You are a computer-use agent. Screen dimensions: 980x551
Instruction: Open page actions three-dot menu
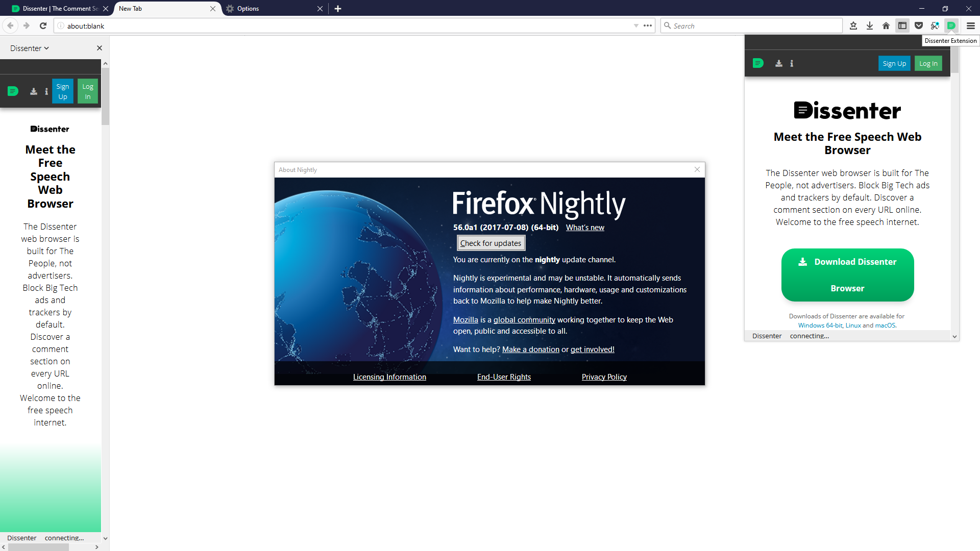(648, 26)
